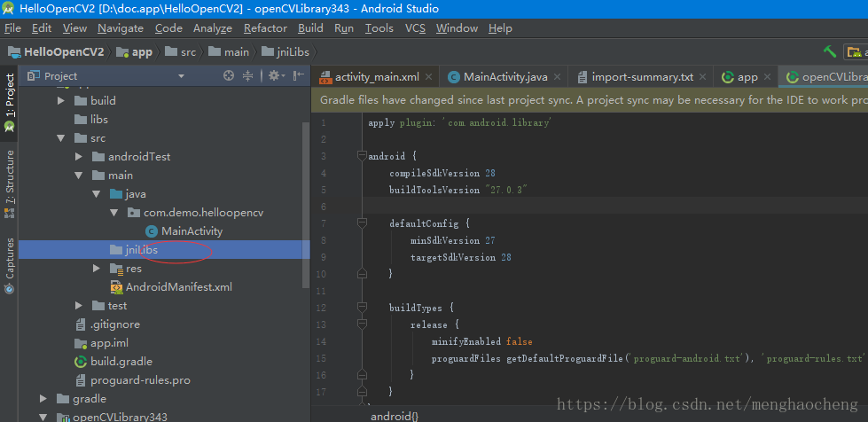Expand the test folder
This screenshot has width=868, height=422.
79,306
